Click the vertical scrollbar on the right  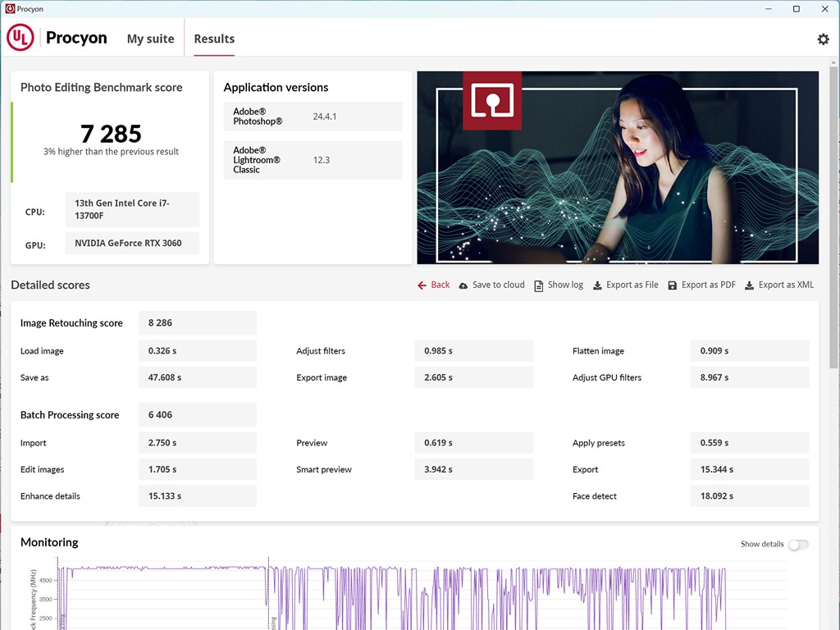point(834,246)
